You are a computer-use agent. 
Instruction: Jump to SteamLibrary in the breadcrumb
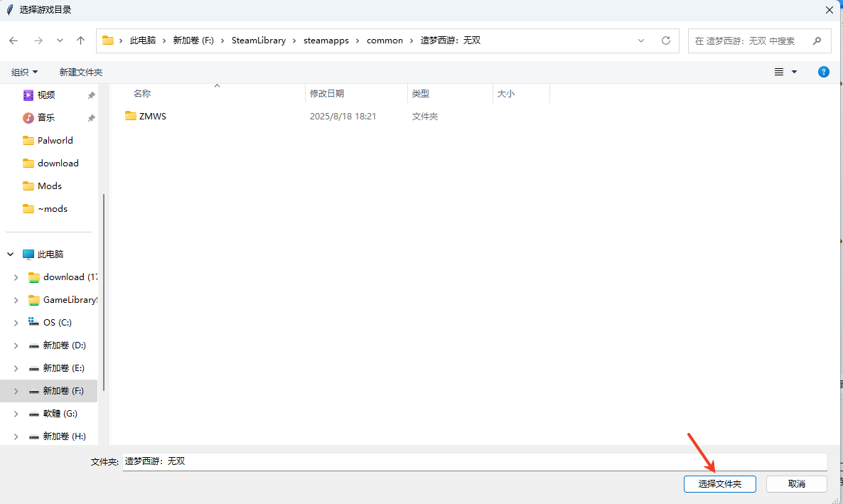[x=259, y=41]
